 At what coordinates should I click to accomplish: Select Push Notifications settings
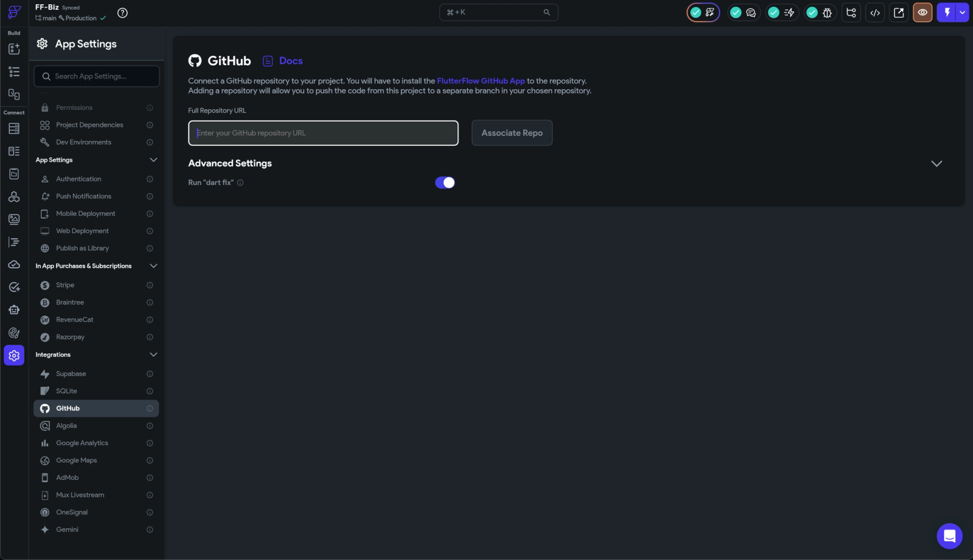point(96,196)
